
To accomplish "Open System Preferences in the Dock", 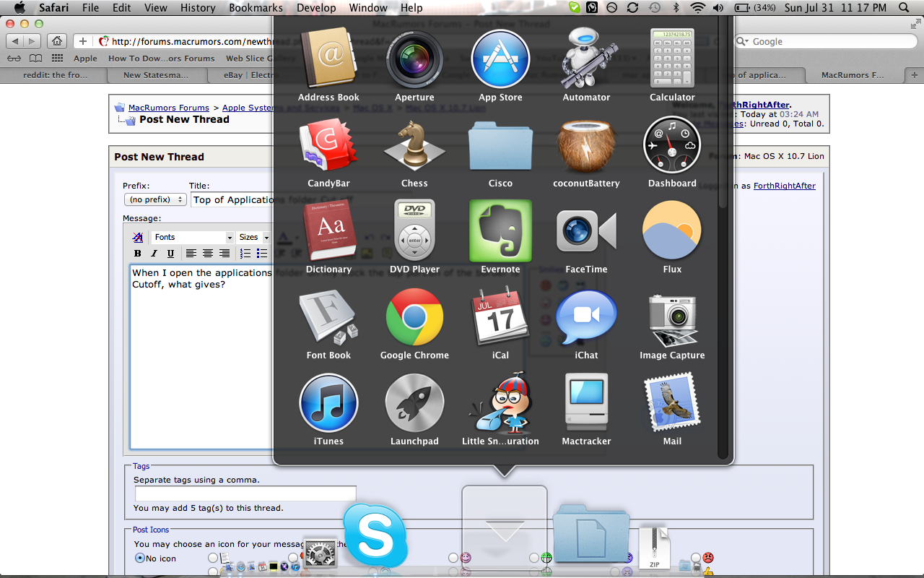I will 320,553.
